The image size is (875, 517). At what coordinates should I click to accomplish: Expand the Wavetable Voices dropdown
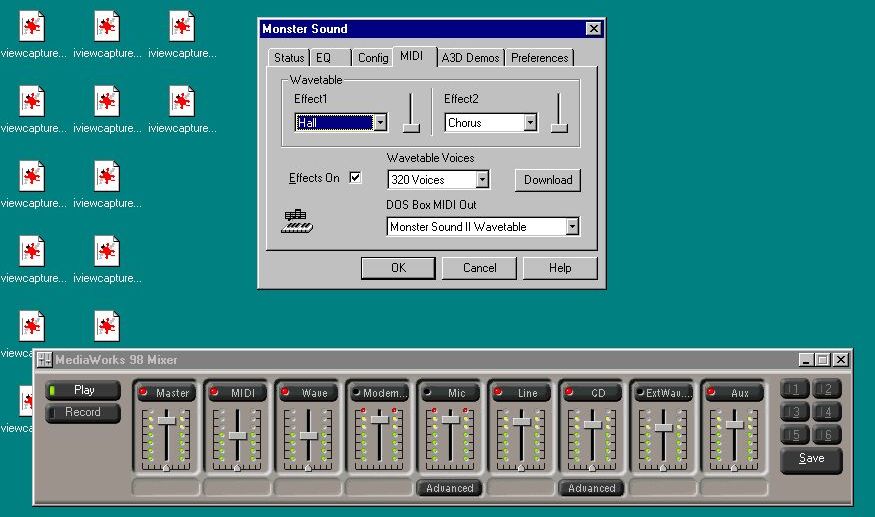pyautogui.click(x=482, y=179)
